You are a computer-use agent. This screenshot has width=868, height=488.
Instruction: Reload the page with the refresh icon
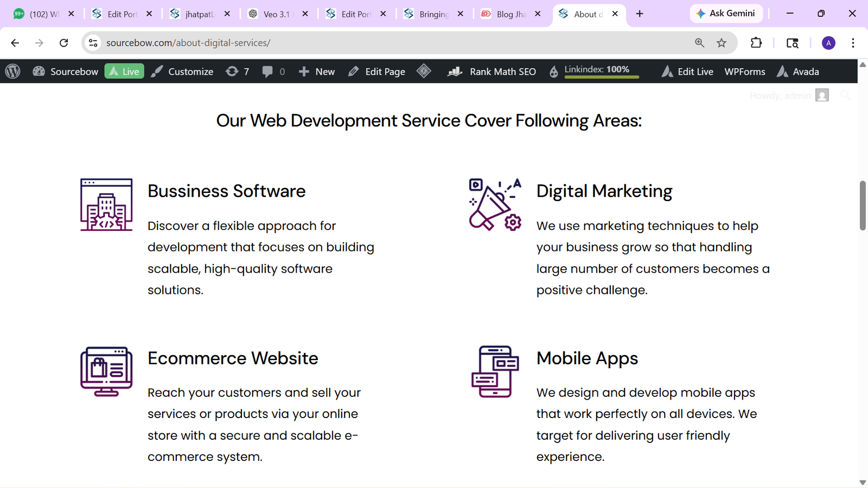[x=64, y=43]
